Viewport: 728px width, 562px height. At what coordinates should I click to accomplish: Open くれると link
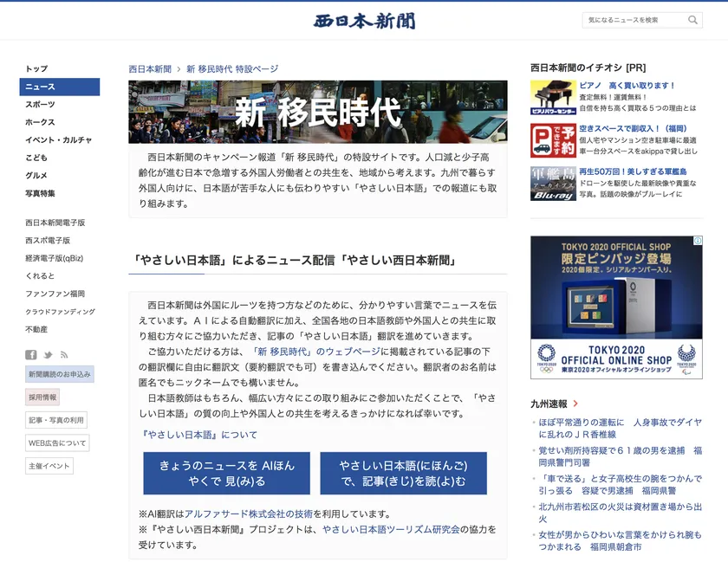coord(40,275)
